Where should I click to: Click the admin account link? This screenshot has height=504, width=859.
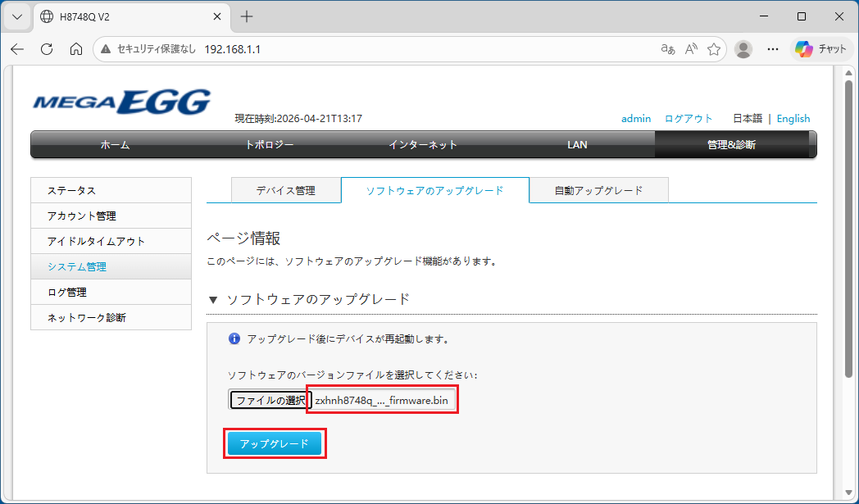pyautogui.click(x=636, y=118)
